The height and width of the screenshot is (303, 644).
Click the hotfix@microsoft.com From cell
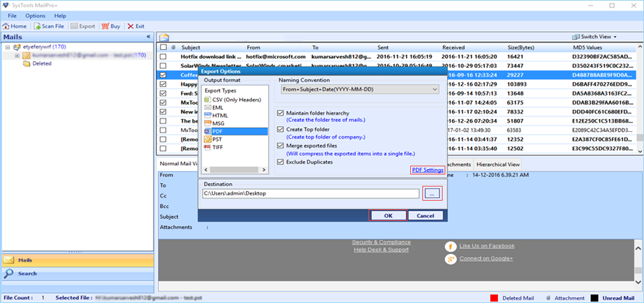(276, 57)
